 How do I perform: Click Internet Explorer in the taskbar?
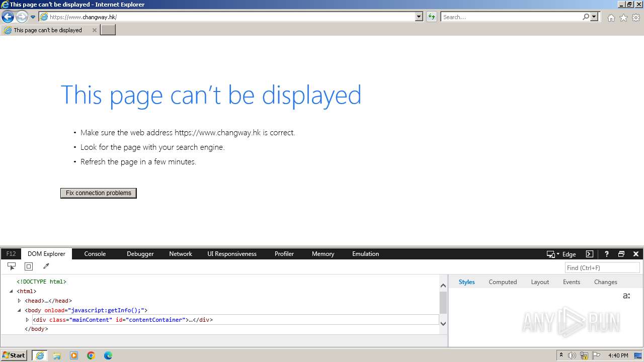coord(40,355)
